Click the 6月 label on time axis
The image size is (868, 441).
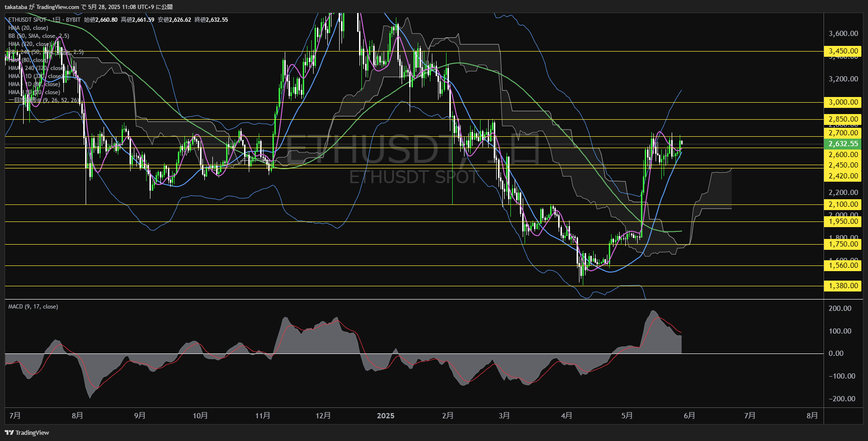point(690,415)
